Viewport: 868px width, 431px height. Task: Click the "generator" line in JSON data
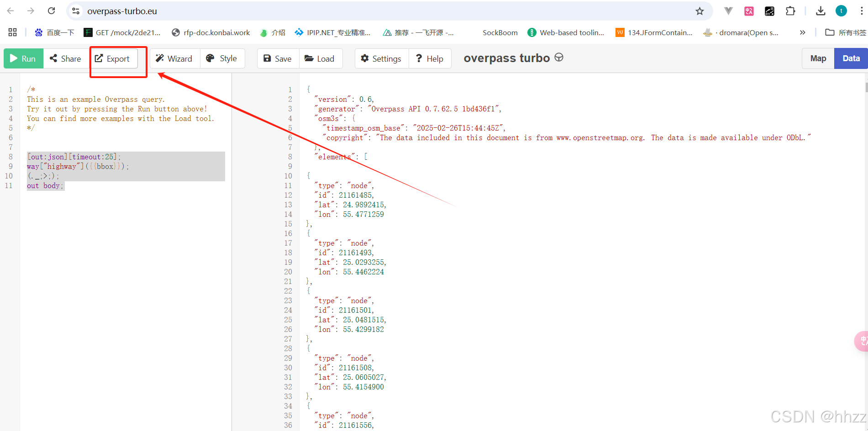pyautogui.click(x=408, y=109)
